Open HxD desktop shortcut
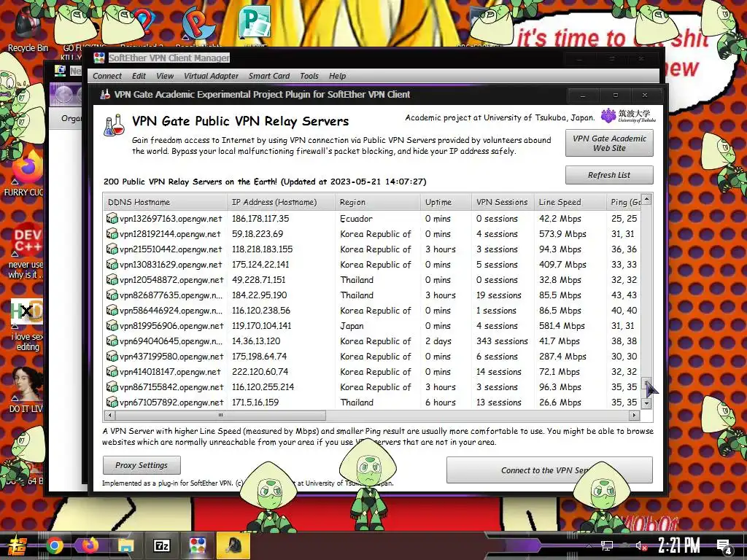 (x=27, y=324)
